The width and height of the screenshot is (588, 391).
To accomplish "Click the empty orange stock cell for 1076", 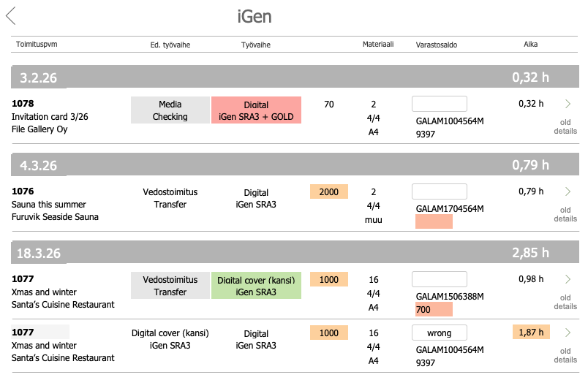I will pyautogui.click(x=434, y=221).
